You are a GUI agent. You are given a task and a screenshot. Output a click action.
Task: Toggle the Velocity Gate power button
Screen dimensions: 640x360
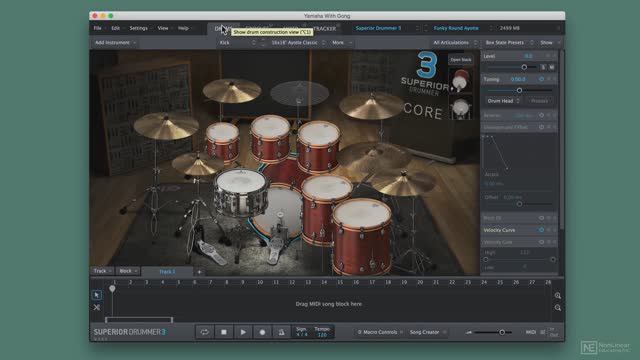pos(541,242)
